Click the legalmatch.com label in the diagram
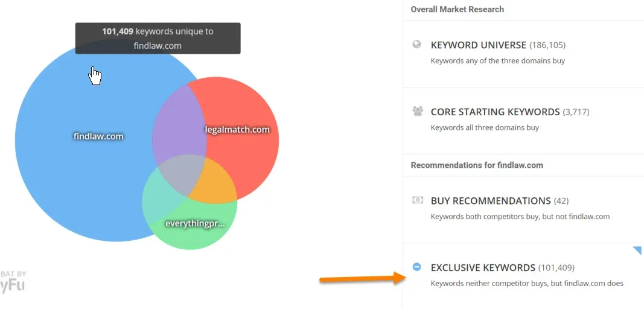This screenshot has width=644, height=309. (237, 130)
